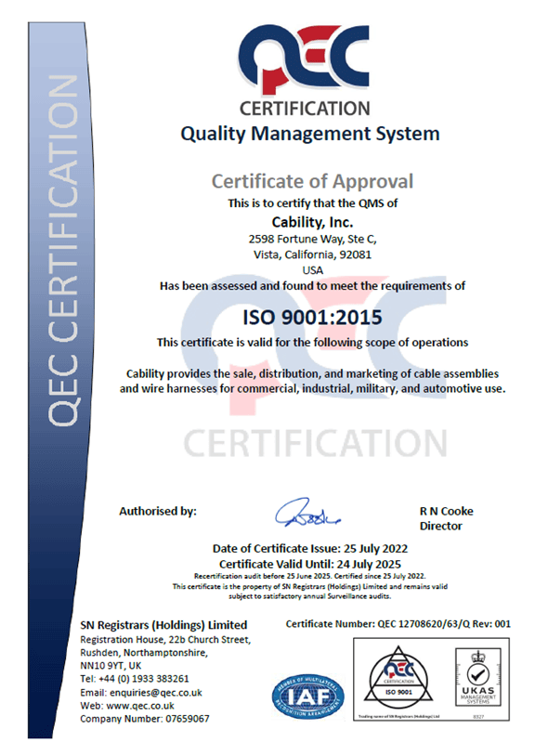Click the IAF multilateral recognition badge

308,697
